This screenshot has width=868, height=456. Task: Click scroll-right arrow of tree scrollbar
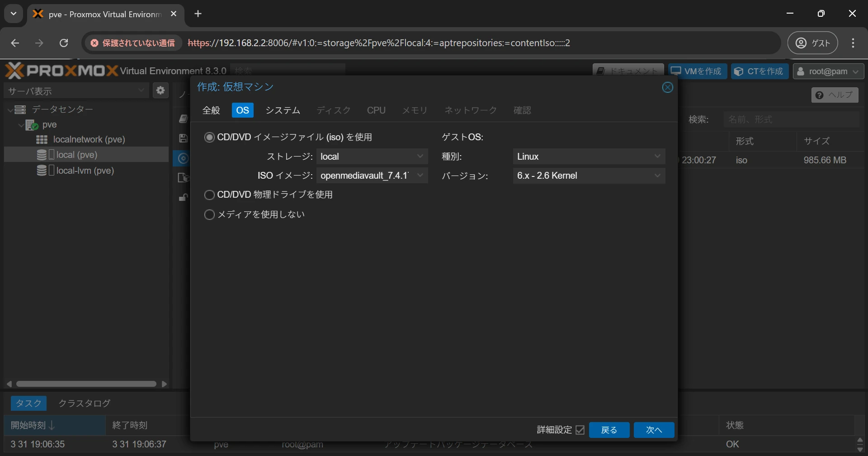(164, 384)
